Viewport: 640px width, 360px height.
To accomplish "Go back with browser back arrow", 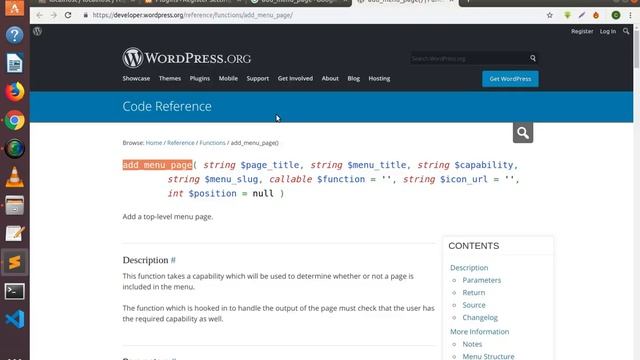I will point(39,15).
